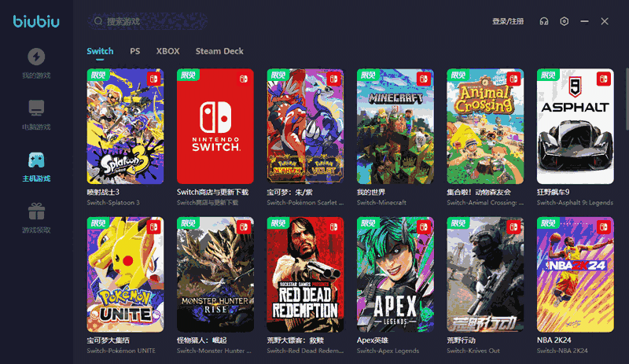This screenshot has width=629, height=364.
Task: Switch to the XBOX tab
Action: [x=167, y=51]
